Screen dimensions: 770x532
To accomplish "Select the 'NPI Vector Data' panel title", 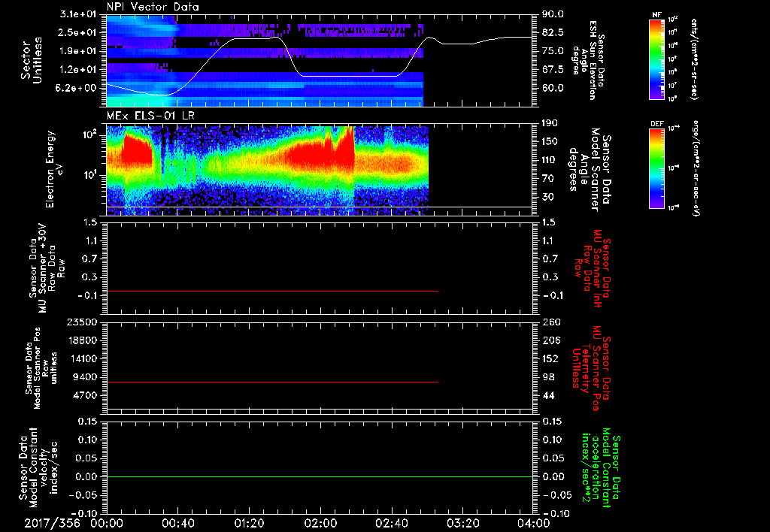I will [x=153, y=7].
